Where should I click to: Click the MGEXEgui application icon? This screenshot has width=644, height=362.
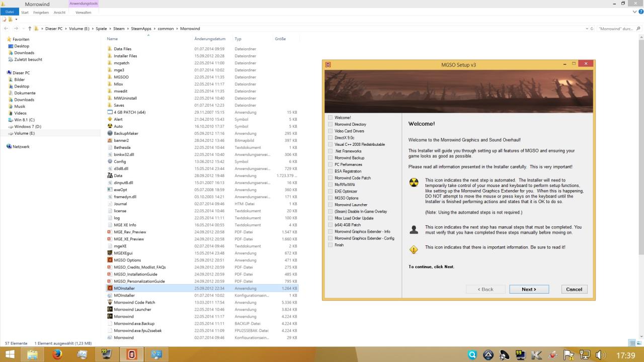coord(110,253)
